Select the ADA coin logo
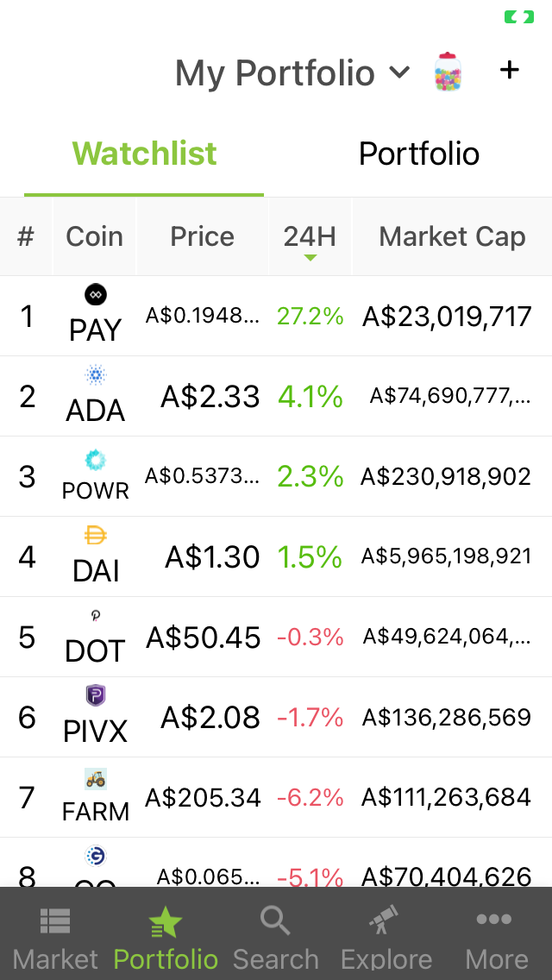This screenshot has height=980, width=552. [96, 375]
